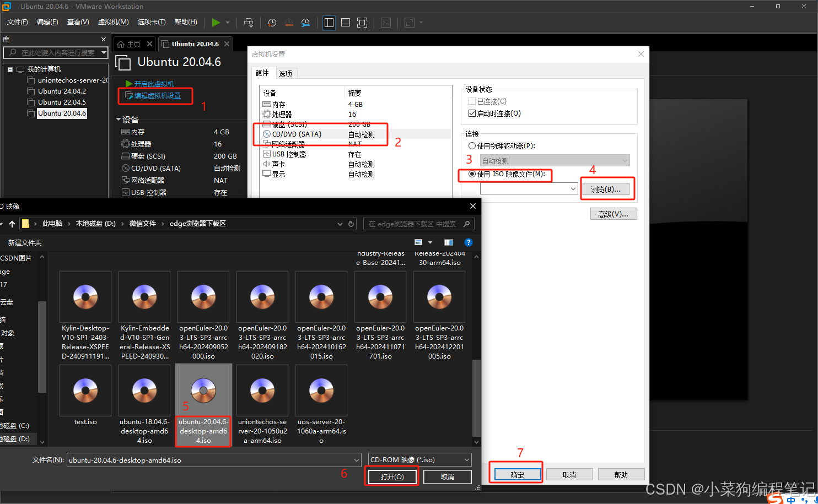Open the 编辑(E) menu
Viewport: 818px width, 504px height.
click(47, 22)
